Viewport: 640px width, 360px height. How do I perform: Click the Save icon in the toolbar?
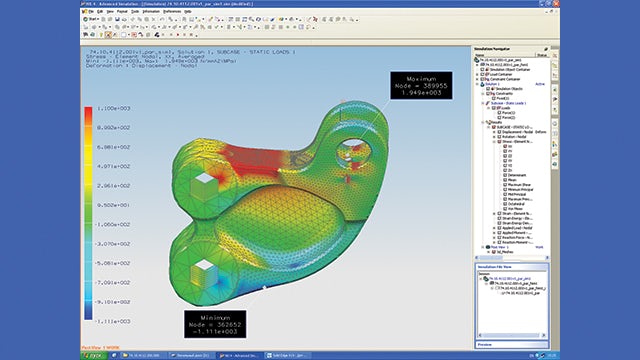[x=117, y=19]
